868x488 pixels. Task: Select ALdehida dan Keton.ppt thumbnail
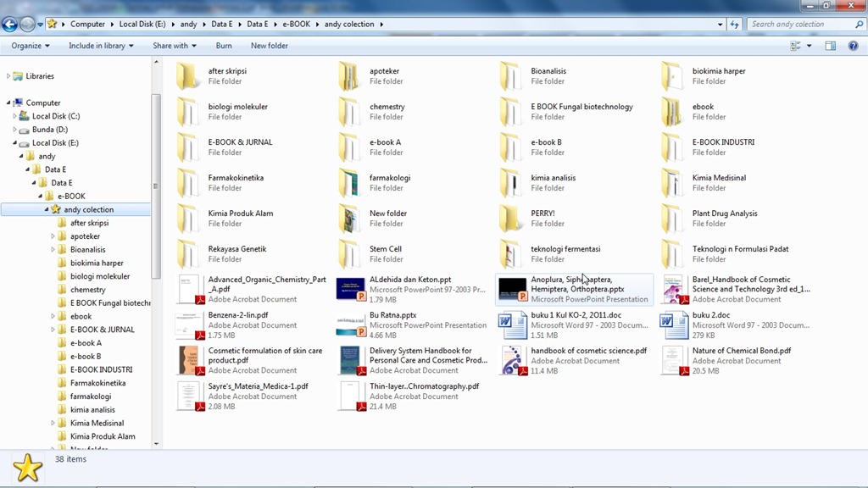point(350,290)
